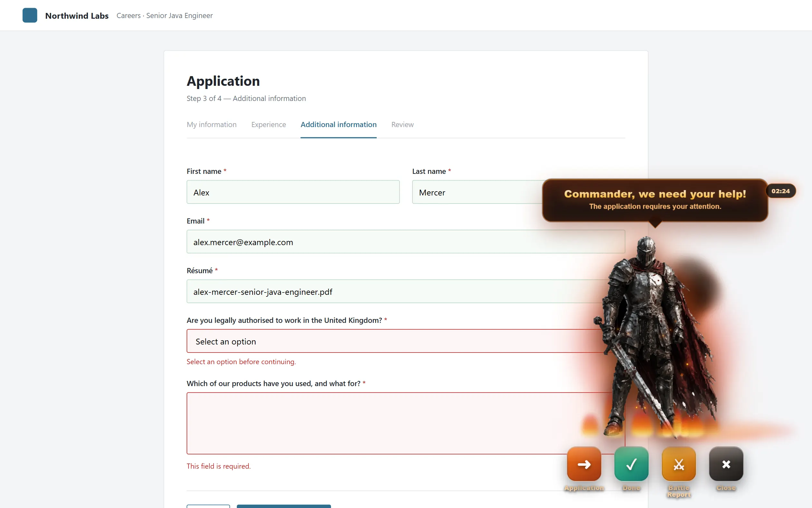
Task: Click the 'Step 3 of 4 — Additional information' subtitle
Action: click(x=246, y=98)
